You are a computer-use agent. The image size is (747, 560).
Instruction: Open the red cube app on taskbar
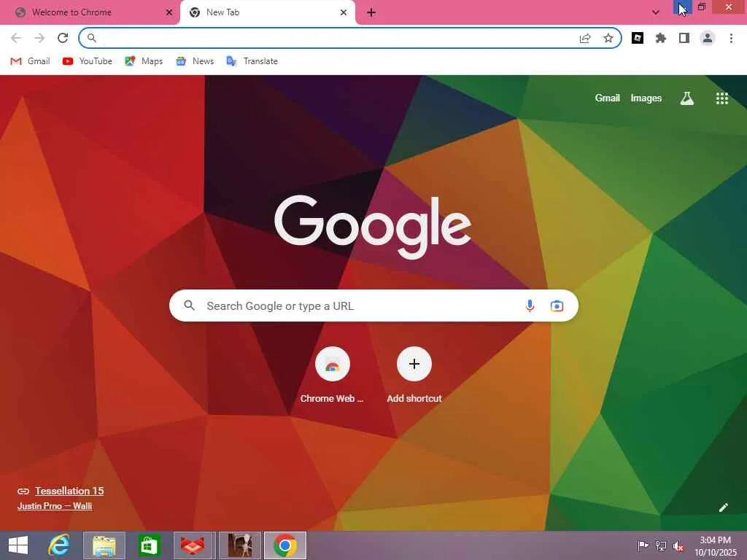[193, 545]
